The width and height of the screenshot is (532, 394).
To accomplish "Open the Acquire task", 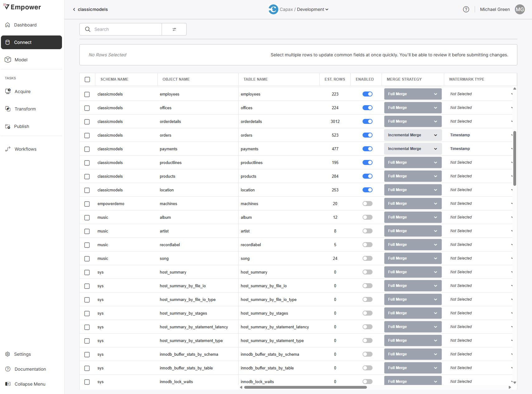I will click(x=31, y=91).
